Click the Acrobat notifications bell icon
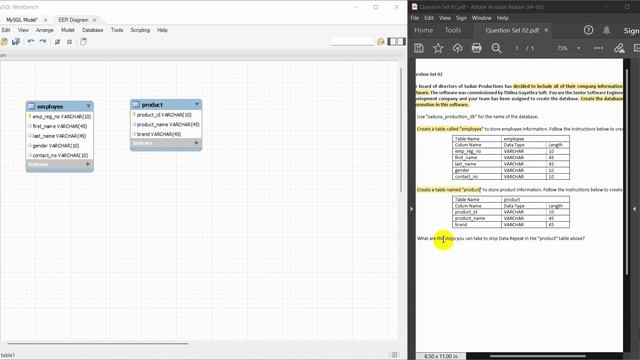The width and height of the screenshot is (640, 360). [607, 30]
